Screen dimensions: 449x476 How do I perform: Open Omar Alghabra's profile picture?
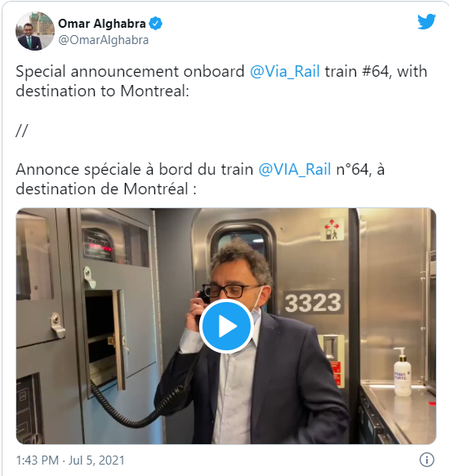coord(35,31)
